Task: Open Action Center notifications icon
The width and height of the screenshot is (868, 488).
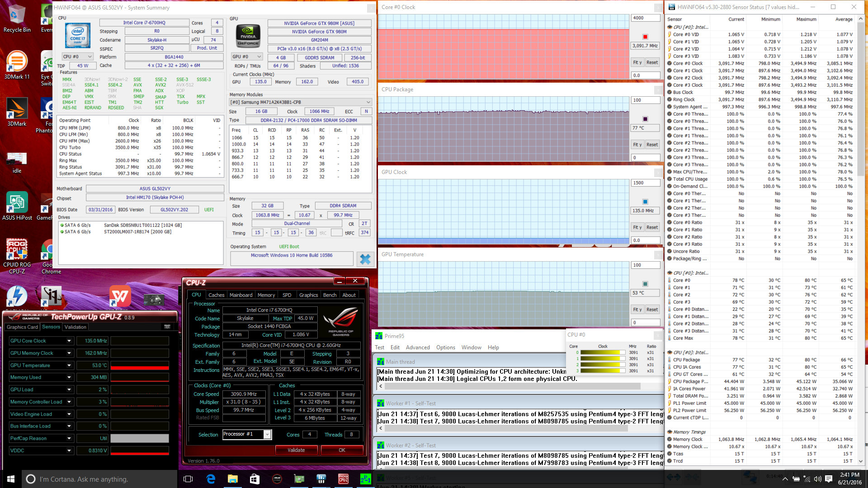Action: [829, 479]
